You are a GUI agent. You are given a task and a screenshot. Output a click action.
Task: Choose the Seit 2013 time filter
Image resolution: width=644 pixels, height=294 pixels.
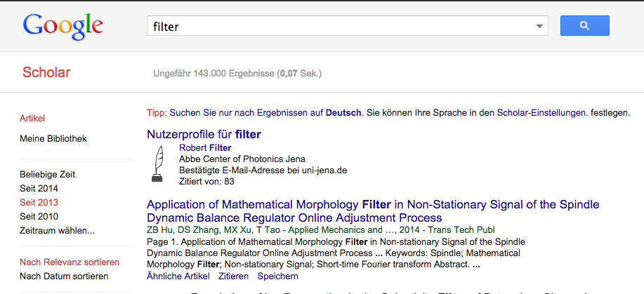click(39, 202)
